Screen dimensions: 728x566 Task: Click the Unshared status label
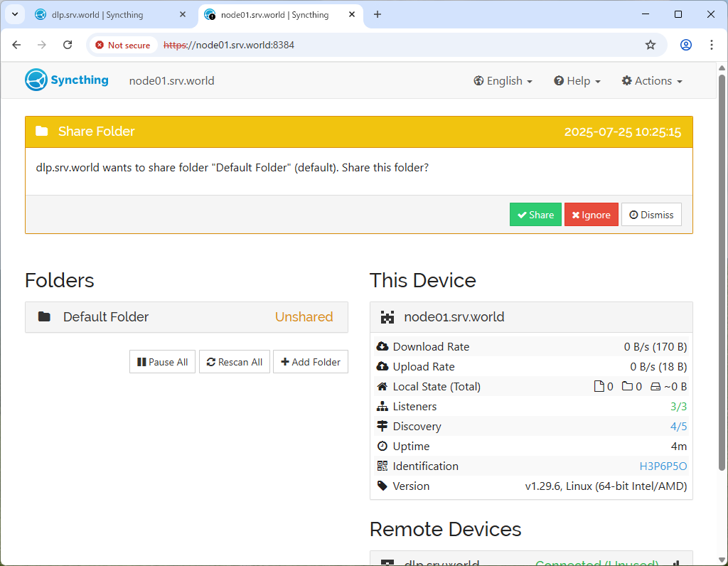point(304,316)
